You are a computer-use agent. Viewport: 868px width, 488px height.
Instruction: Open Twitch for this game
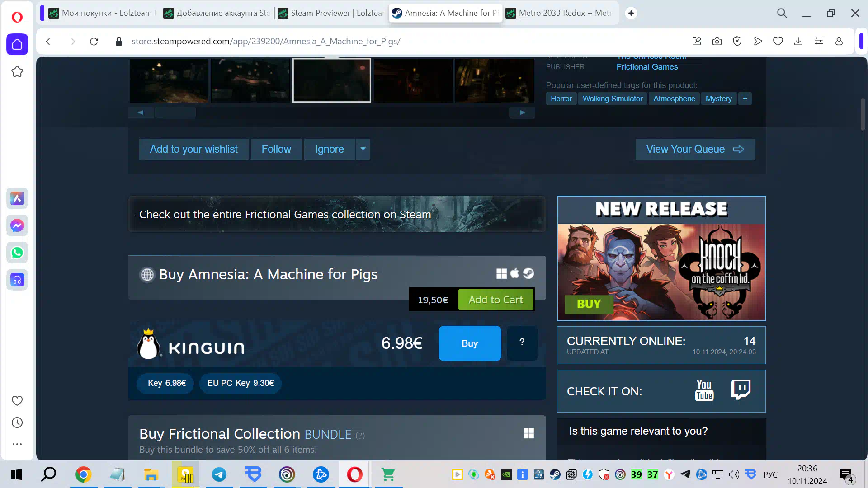(741, 389)
